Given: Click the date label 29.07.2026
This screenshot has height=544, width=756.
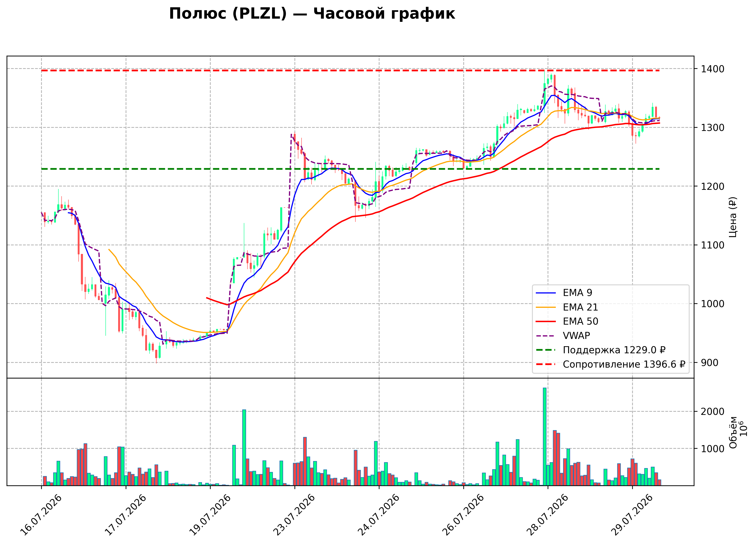Looking at the screenshot, I should click(x=632, y=515).
